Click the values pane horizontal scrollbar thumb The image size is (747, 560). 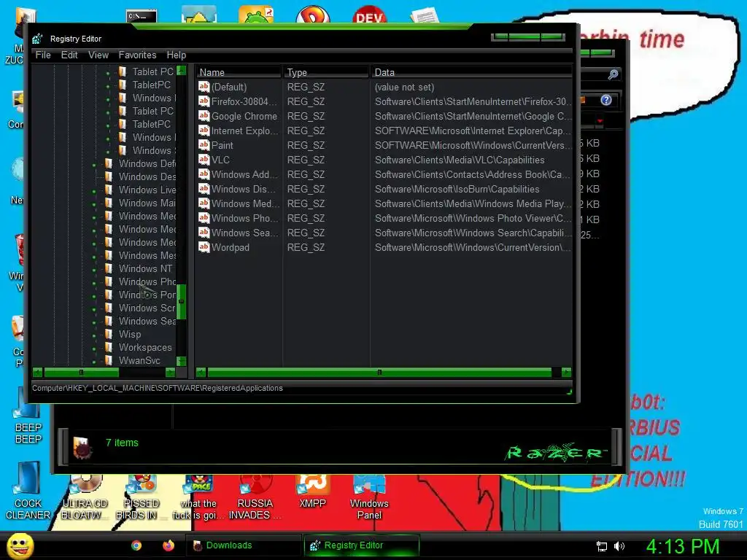(379, 372)
